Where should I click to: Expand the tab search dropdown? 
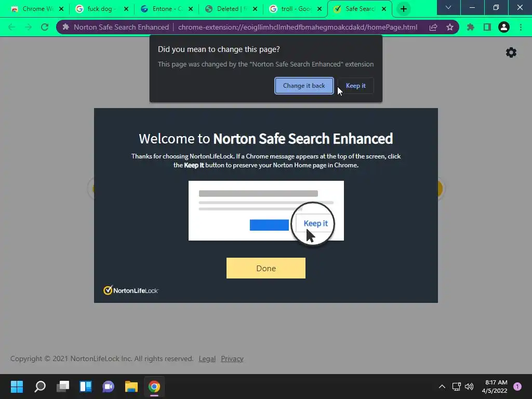pos(448,7)
